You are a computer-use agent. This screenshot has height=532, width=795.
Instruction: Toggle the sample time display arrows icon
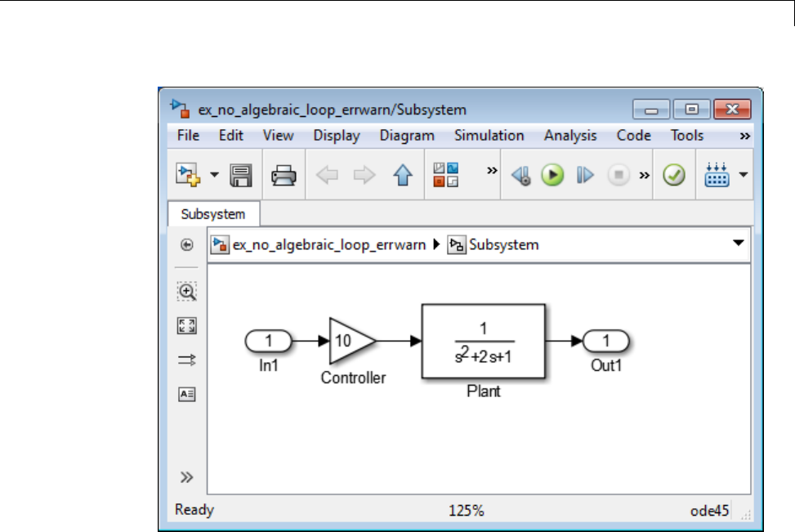(x=186, y=360)
